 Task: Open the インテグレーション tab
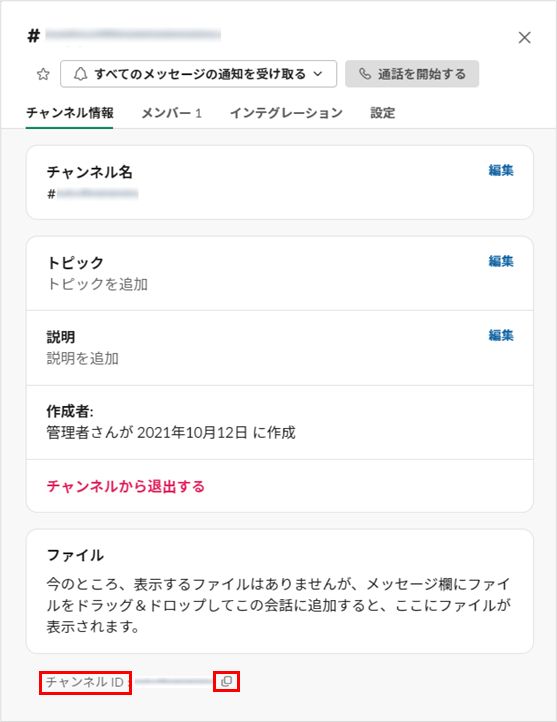coord(286,113)
